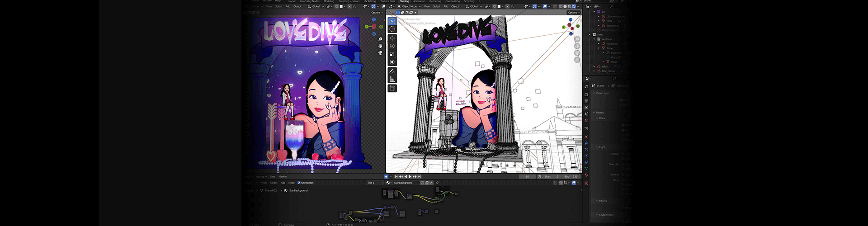Toggle overlays in right viewport header
Image resolution: width=868 pixels, height=226 pixels.
coord(545,6)
